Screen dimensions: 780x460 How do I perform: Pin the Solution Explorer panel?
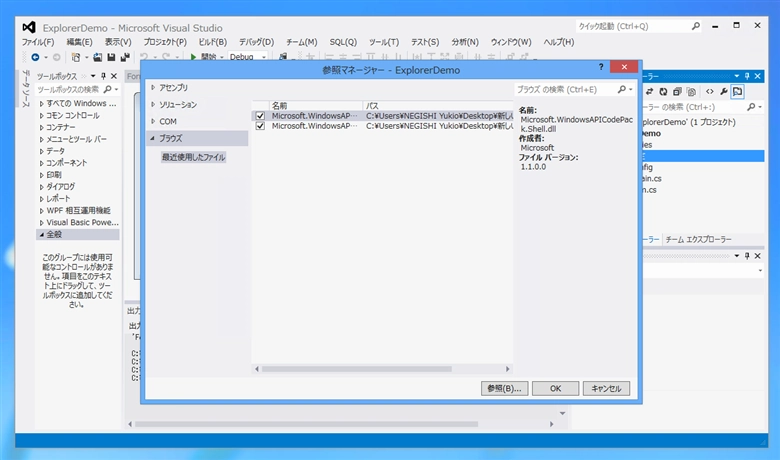pos(747,76)
